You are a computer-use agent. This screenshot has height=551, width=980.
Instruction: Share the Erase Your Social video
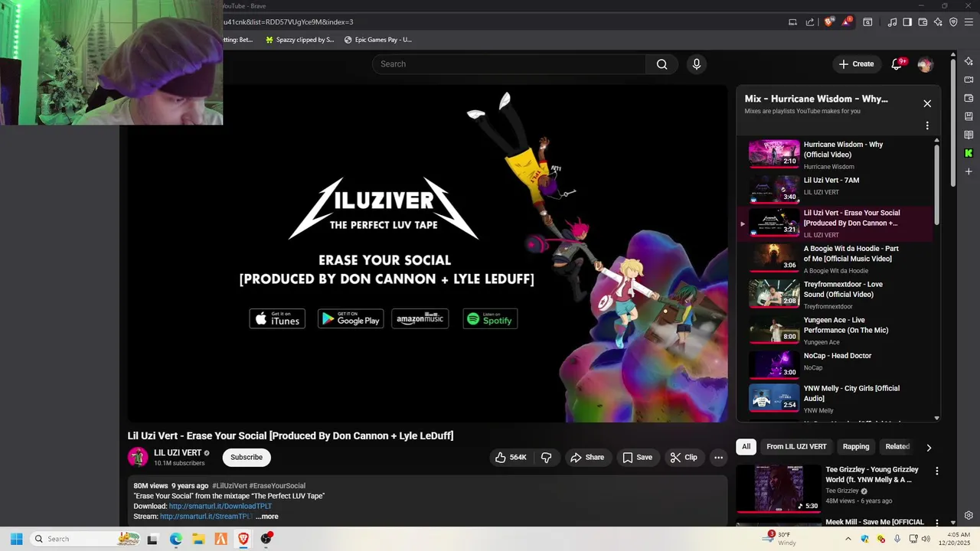click(587, 458)
